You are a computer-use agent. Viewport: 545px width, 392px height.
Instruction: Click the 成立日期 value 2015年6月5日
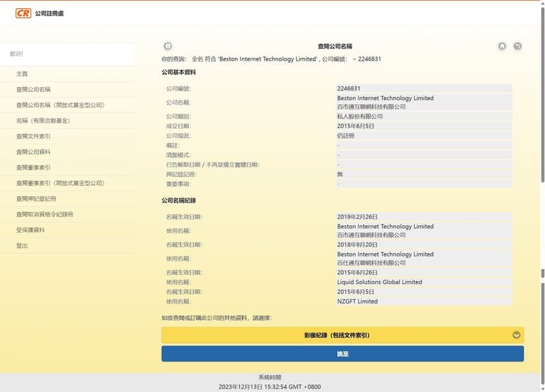pos(424,126)
